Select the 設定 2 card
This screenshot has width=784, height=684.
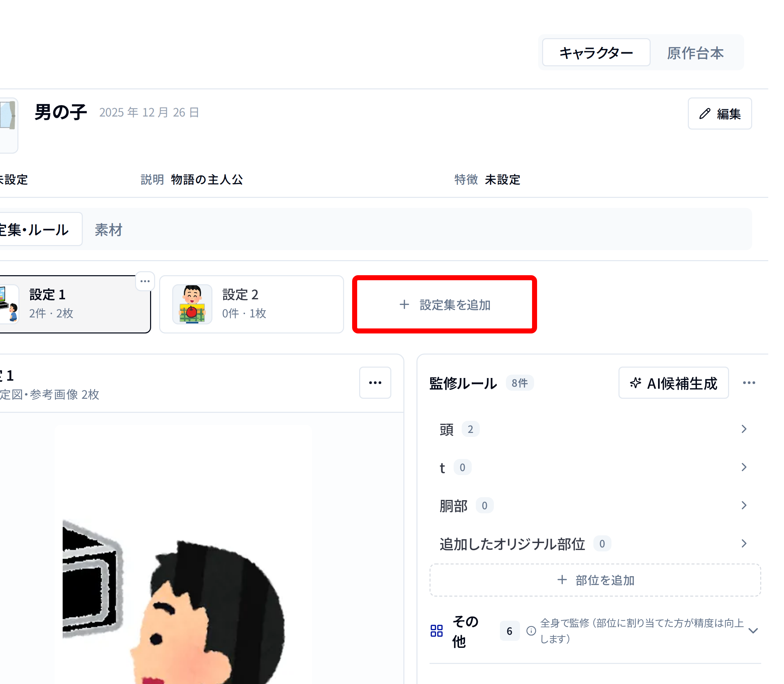click(252, 304)
